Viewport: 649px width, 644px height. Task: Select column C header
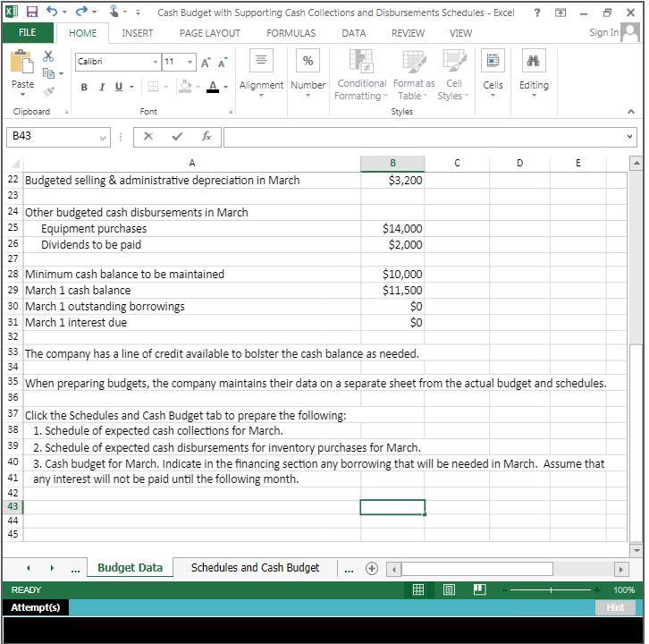(457, 163)
